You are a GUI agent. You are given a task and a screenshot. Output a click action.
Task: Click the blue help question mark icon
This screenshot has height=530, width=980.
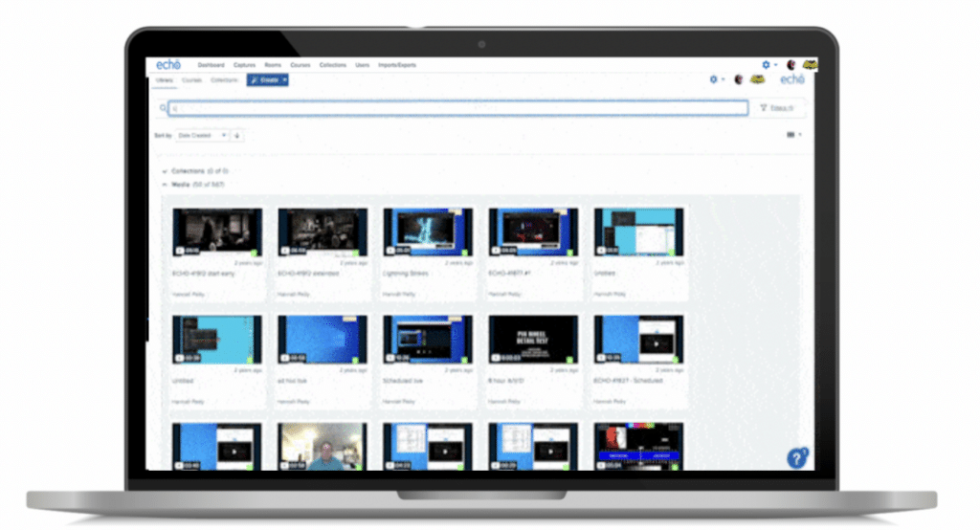point(796,458)
